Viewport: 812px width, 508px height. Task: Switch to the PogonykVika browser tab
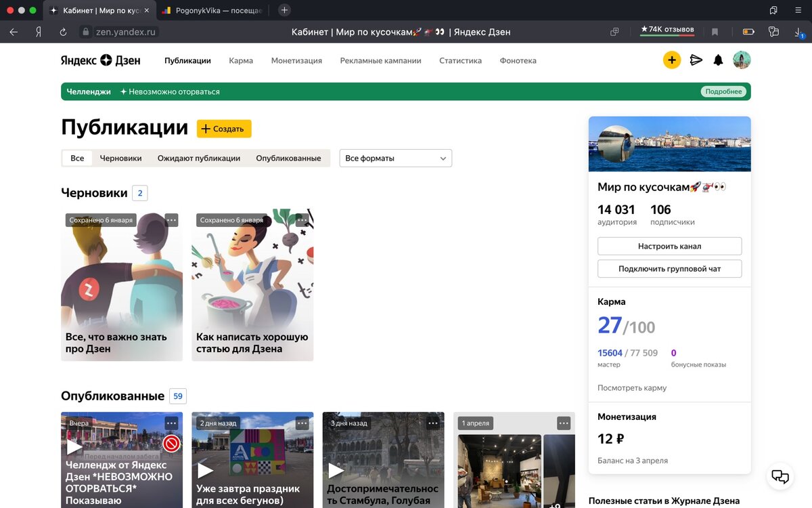(x=212, y=10)
